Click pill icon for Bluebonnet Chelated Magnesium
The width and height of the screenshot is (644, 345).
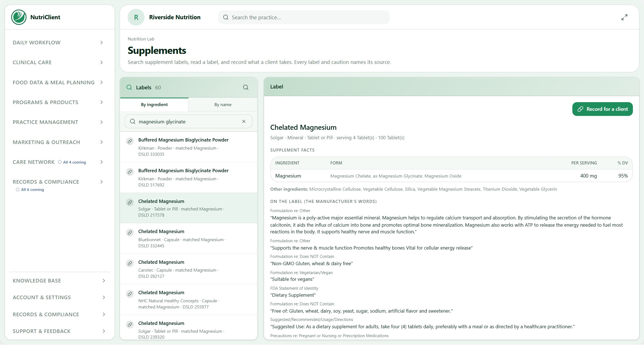click(x=130, y=233)
